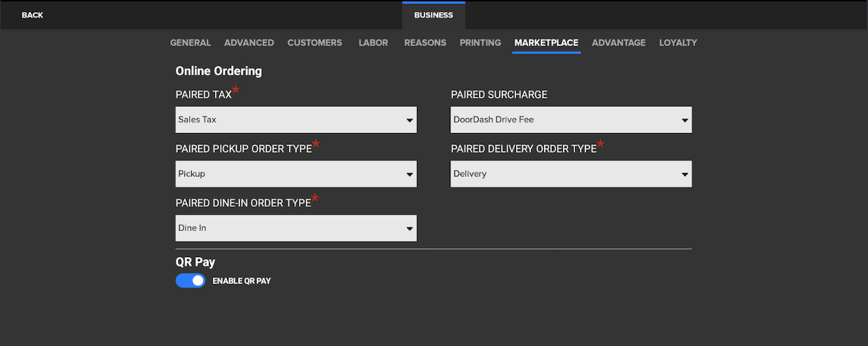
Task: Switch to the REASONS tab
Action: pos(425,43)
